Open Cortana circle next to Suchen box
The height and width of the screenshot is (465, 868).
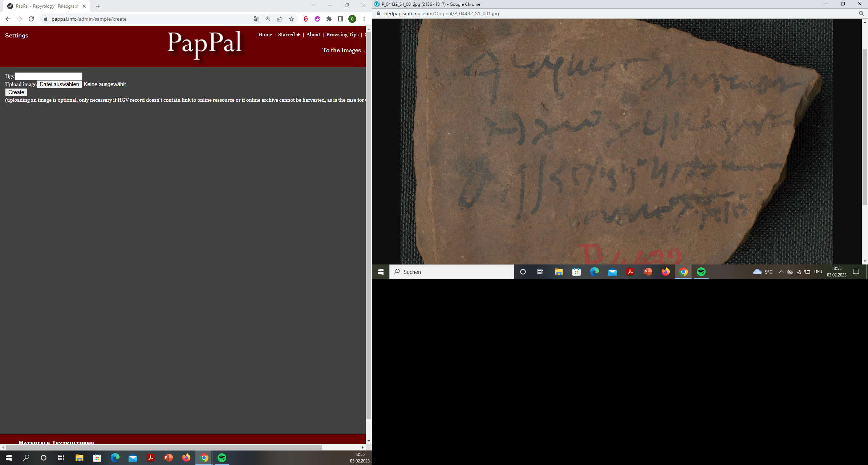point(523,272)
